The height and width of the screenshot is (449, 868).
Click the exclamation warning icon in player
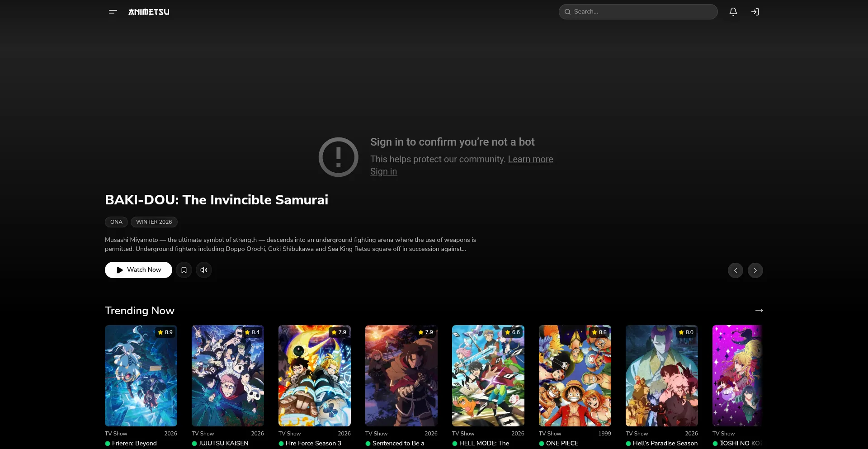click(x=338, y=157)
